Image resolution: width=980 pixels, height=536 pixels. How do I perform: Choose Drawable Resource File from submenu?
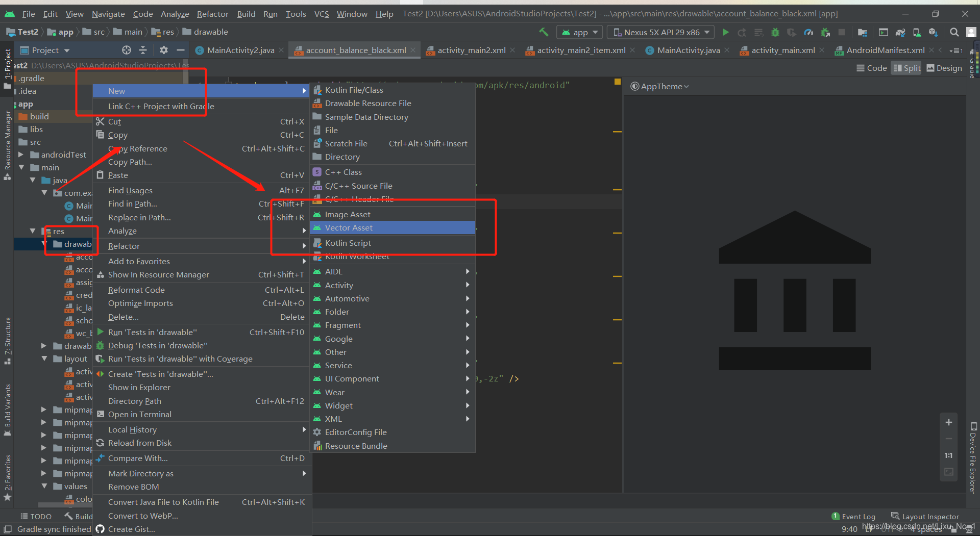(x=393, y=103)
